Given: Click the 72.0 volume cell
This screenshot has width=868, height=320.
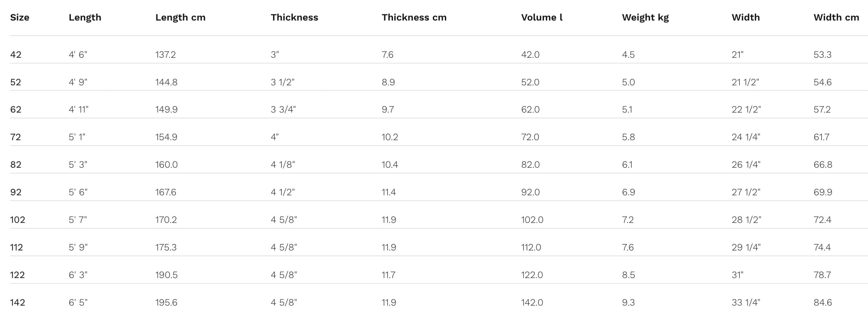Looking at the screenshot, I should 530,137.
